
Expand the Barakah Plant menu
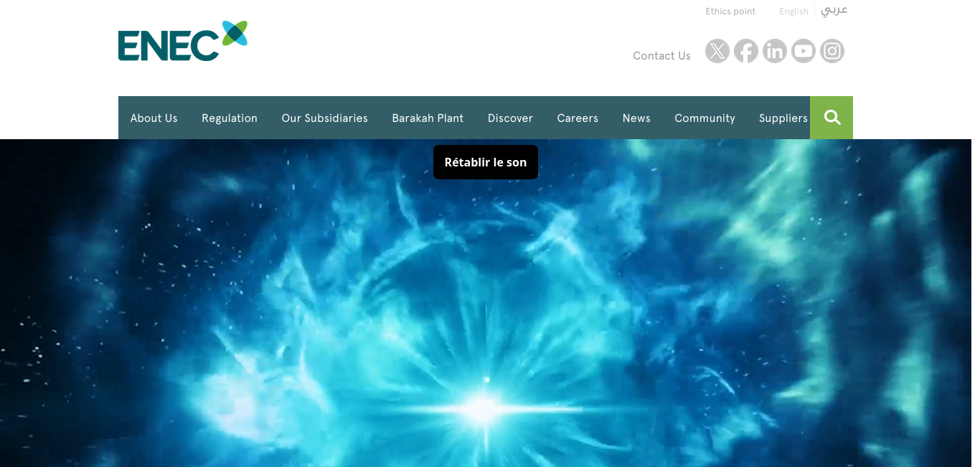point(428,118)
